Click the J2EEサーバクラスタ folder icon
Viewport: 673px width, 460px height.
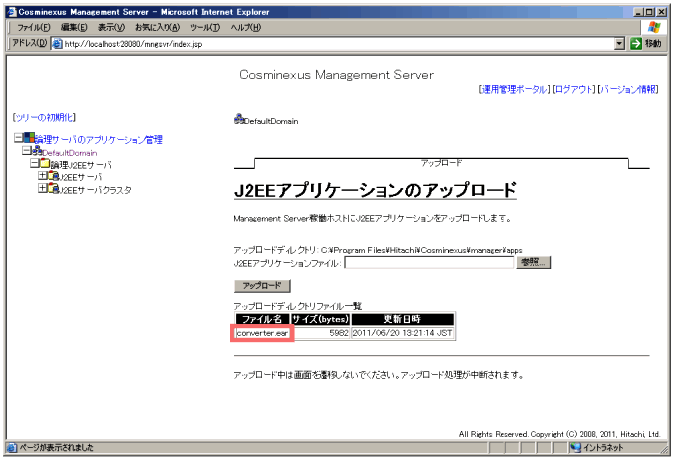pyautogui.click(x=53, y=188)
